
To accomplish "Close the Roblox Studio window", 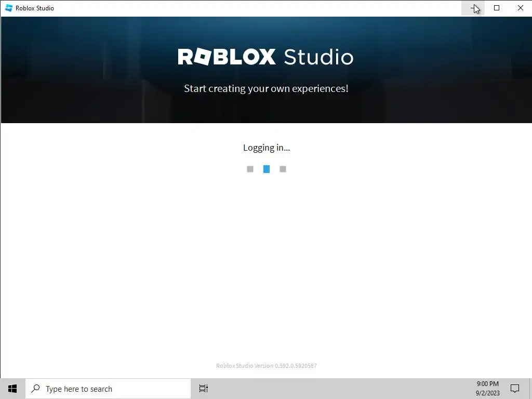I will [520, 8].
